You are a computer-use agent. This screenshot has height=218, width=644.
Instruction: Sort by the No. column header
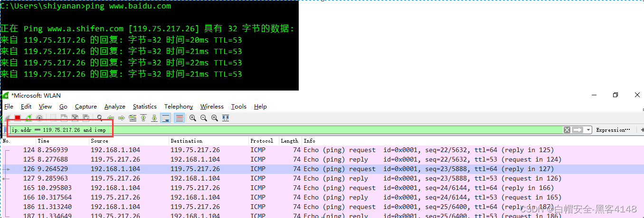[19, 141]
